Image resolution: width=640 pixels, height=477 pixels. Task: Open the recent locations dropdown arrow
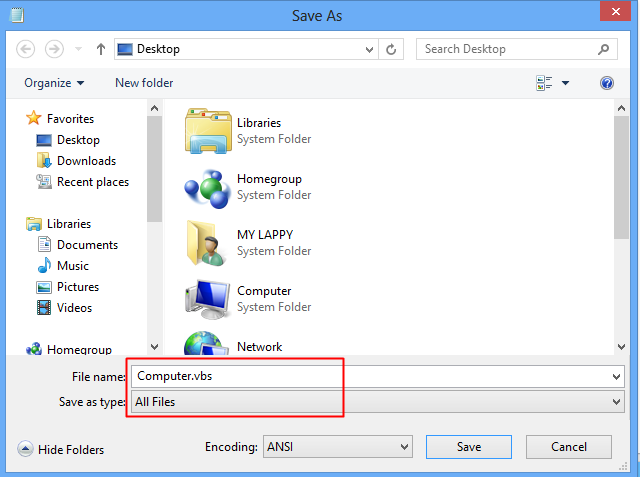(x=78, y=49)
